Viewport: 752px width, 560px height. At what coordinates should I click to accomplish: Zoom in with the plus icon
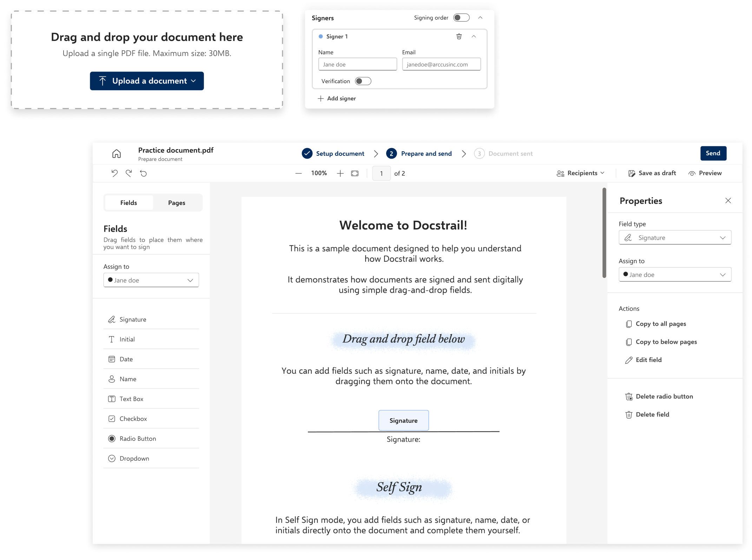click(340, 173)
